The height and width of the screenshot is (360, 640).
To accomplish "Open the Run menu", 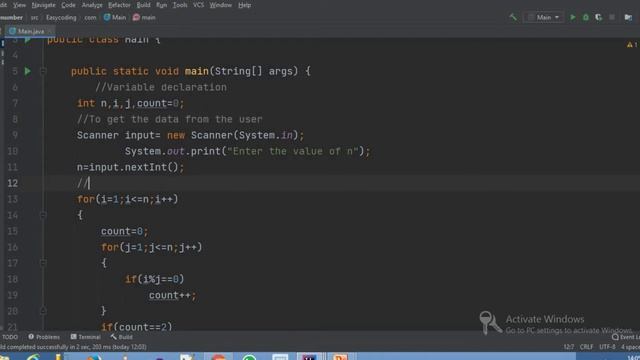I will [x=162, y=5].
